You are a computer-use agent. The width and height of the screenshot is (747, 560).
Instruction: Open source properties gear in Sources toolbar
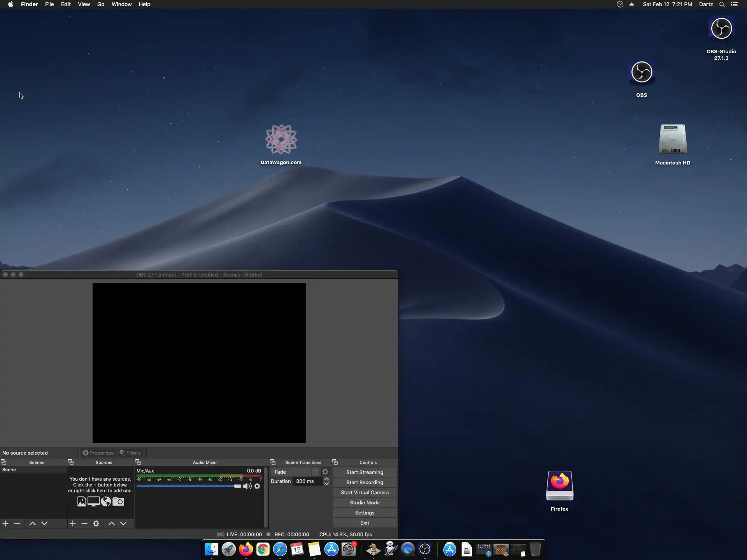click(96, 523)
